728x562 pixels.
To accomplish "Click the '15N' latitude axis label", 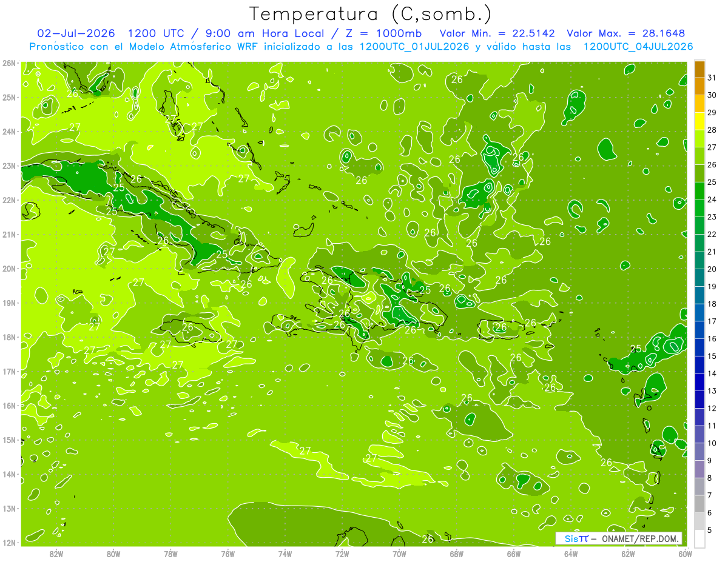I will pyautogui.click(x=8, y=440).
